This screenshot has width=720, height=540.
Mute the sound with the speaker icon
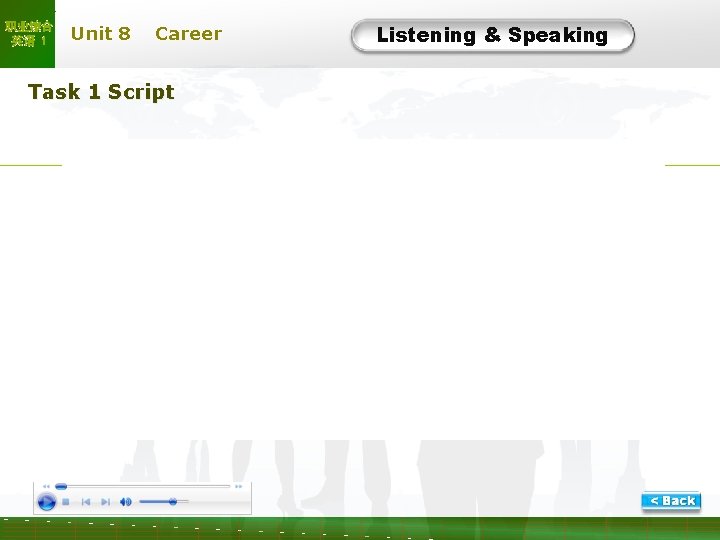[x=125, y=502]
